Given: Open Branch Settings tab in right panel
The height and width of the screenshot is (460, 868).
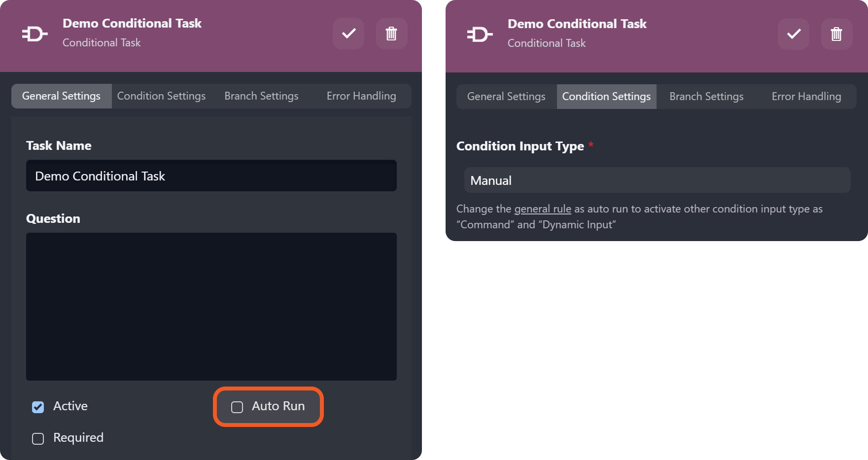Looking at the screenshot, I should (706, 97).
